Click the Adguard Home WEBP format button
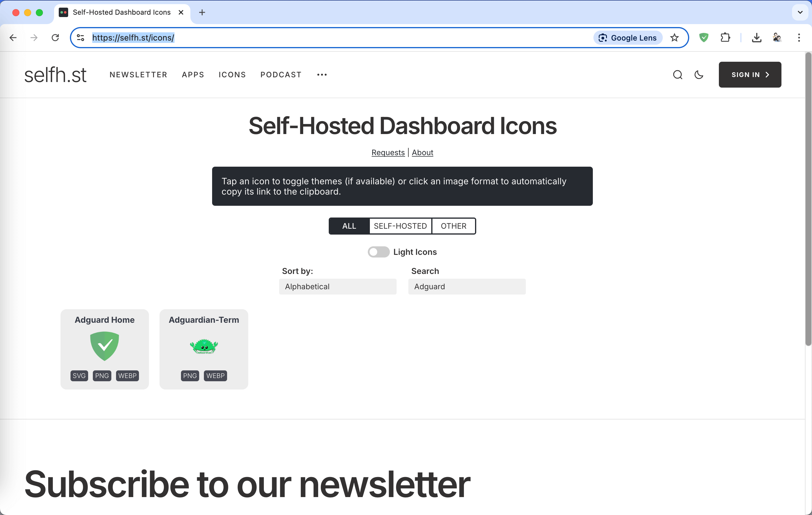This screenshot has height=515, width=812. [127, 375]
